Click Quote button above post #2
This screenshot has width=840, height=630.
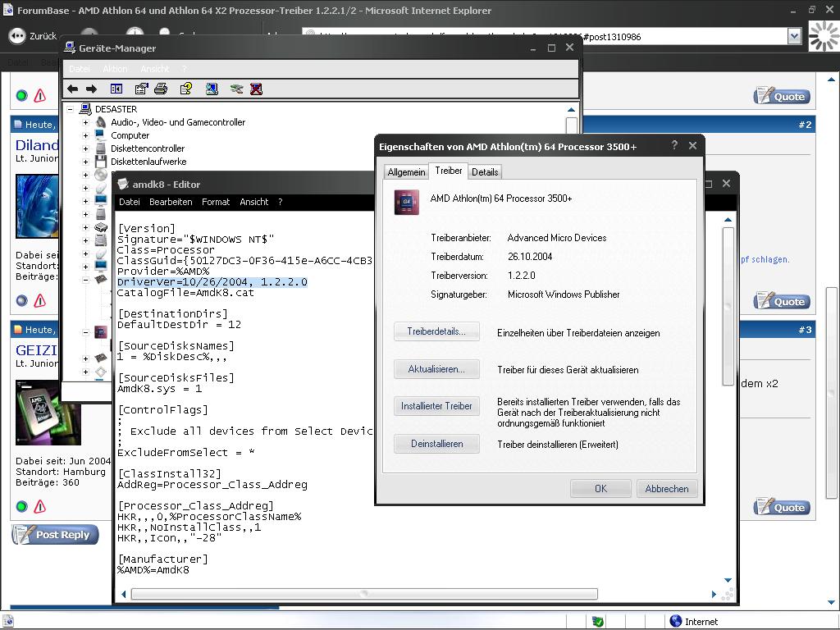(x=782, y=97)
